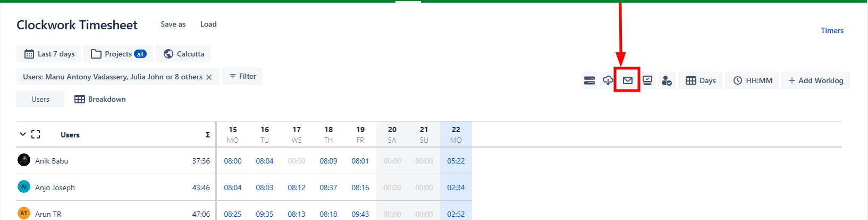Click the fullscreen expand brackets icon

tap(36, 134)
